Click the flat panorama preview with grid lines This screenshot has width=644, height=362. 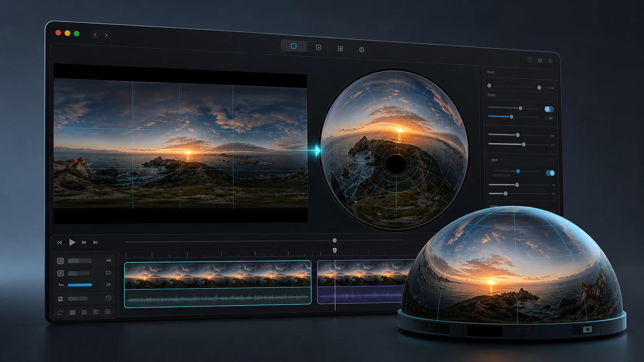(x=180, y=143)
